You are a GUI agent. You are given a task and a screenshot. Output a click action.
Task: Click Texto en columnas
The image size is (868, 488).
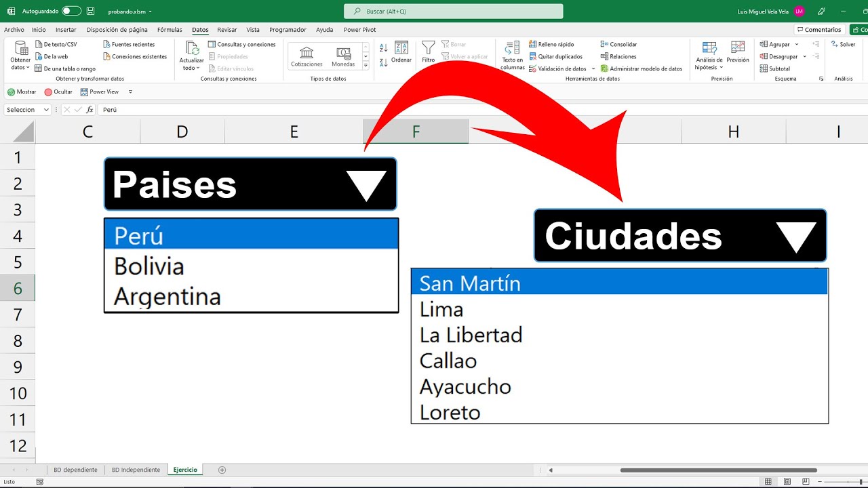coord(513,55)
